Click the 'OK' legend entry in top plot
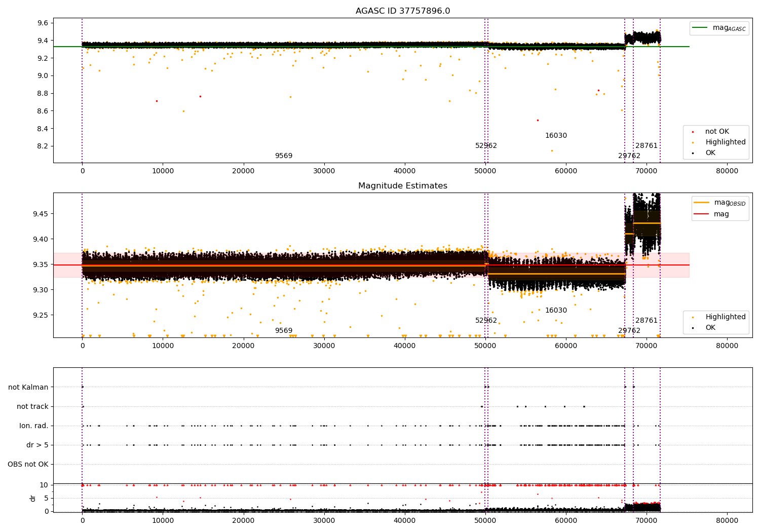The width and height of the screenshot is (760, 532). [x=704, y=153]
